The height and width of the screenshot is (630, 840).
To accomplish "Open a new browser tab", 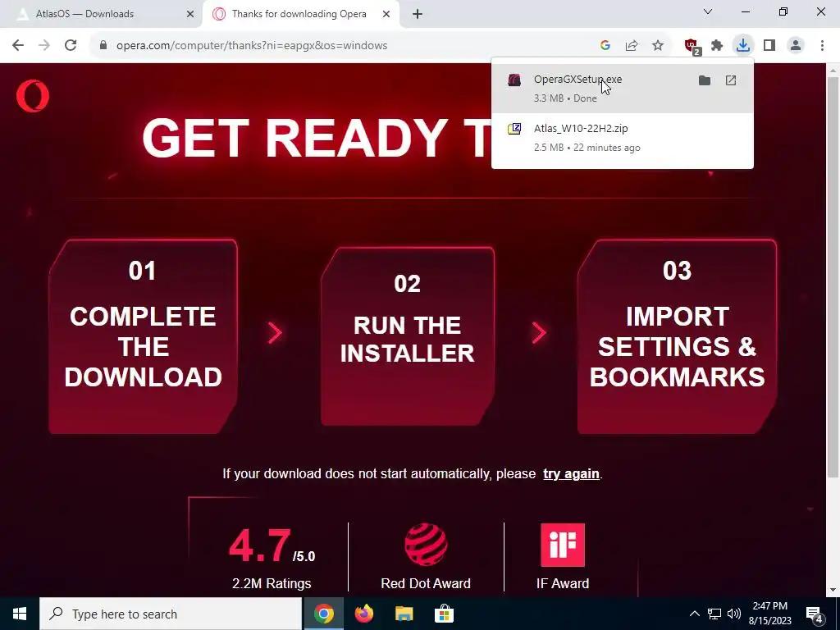I will (x=418, y=14).
